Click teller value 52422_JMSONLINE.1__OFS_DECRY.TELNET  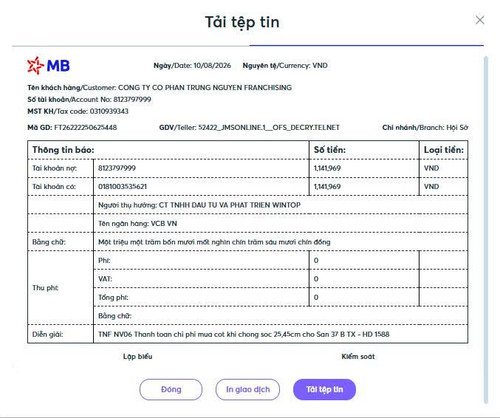pyautogui.click(x=269, y=127)
